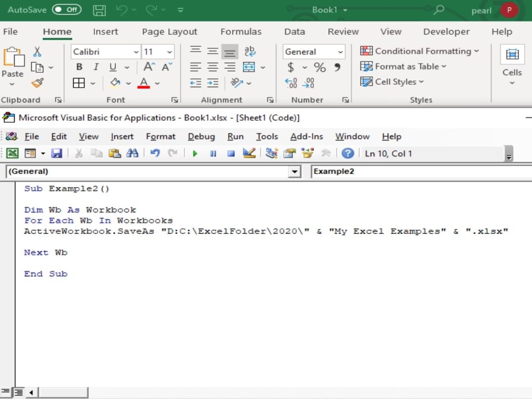This screenshot has height=399, width=532.
Task: Click the Cell Styles button
Action: tap(392, 82)
